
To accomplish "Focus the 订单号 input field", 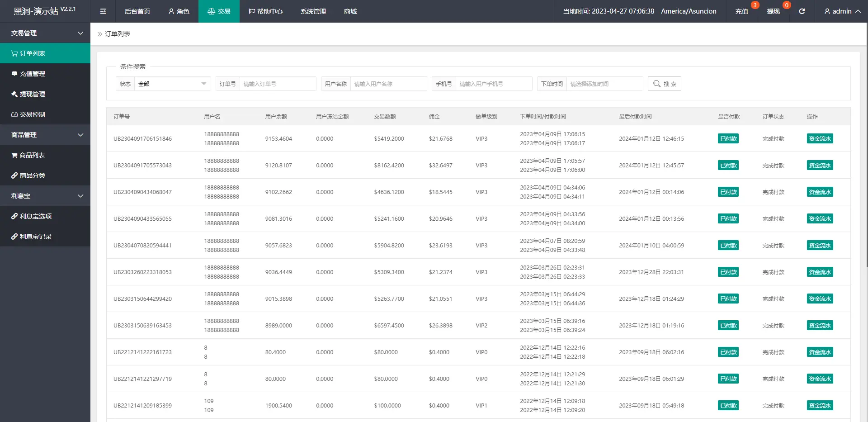I will click(x=277, y=84).
